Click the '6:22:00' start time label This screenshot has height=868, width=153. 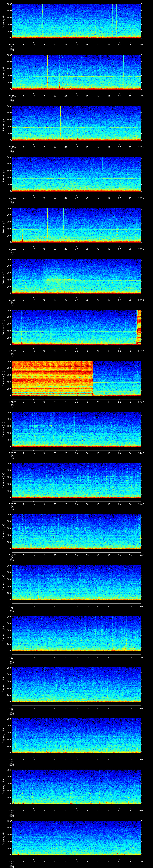(12, 453)
